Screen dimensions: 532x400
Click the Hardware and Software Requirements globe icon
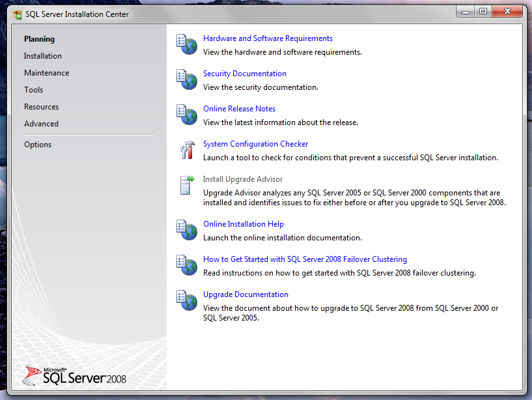tap(187, 44)
